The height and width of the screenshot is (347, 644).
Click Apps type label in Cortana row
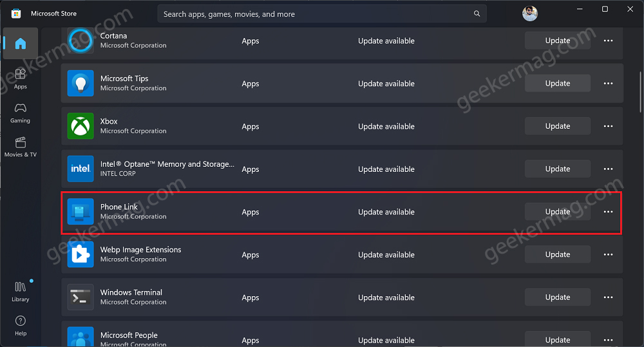pos(250,41)
